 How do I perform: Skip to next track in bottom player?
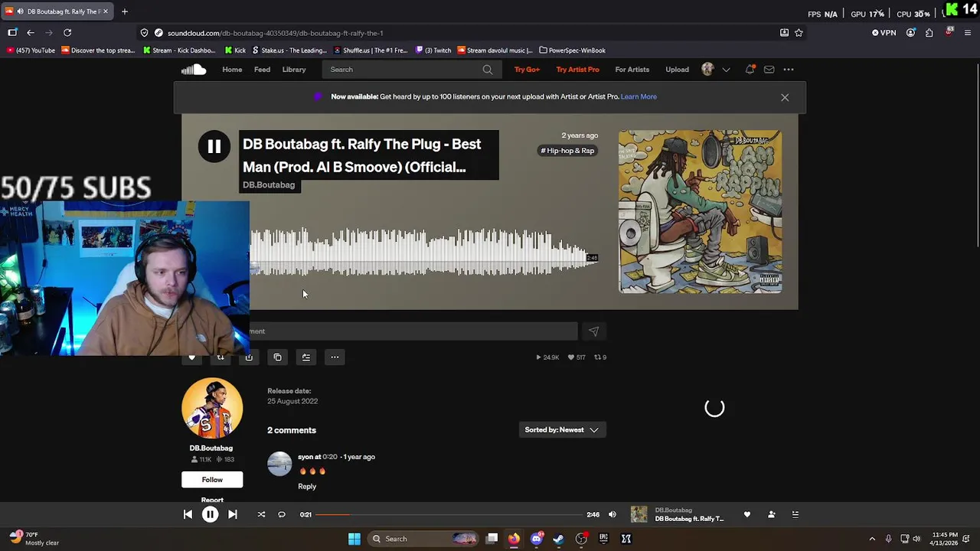(233, 515)
